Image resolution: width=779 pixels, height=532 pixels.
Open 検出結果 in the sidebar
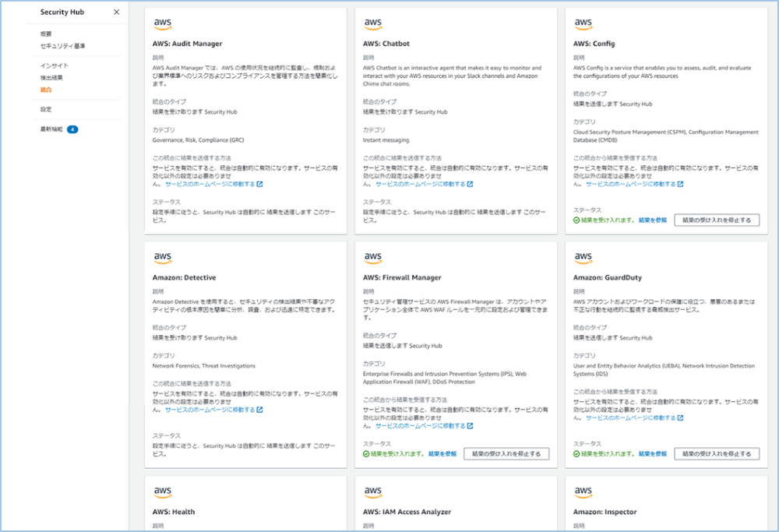(x=51, y=77)
